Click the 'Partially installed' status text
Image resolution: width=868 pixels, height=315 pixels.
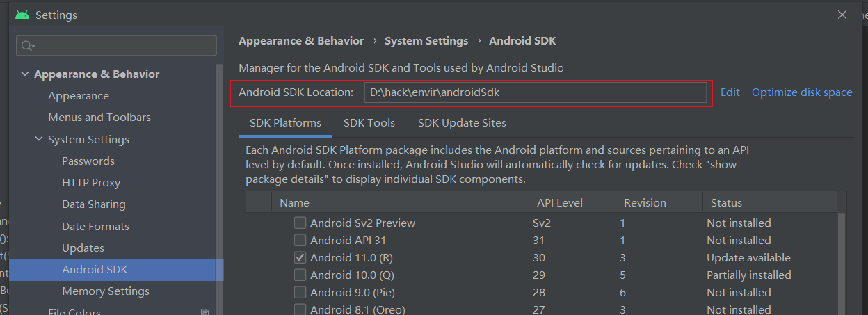(749, 275)
